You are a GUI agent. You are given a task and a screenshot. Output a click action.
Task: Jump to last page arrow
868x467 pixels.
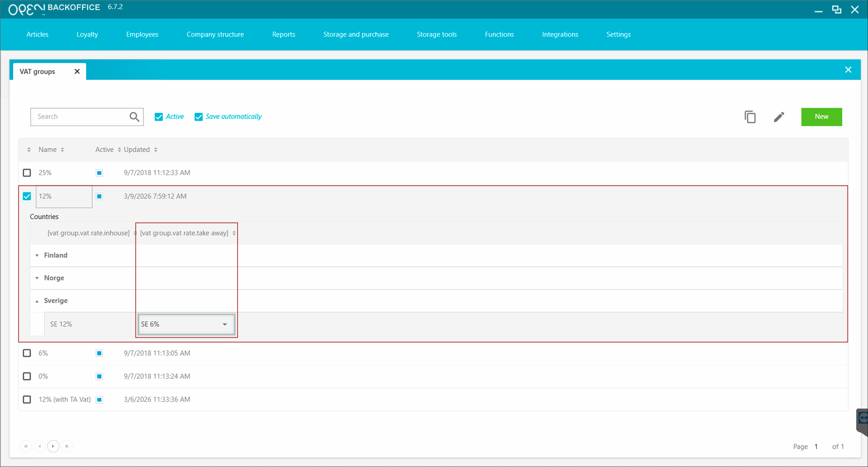click(67, 446)
